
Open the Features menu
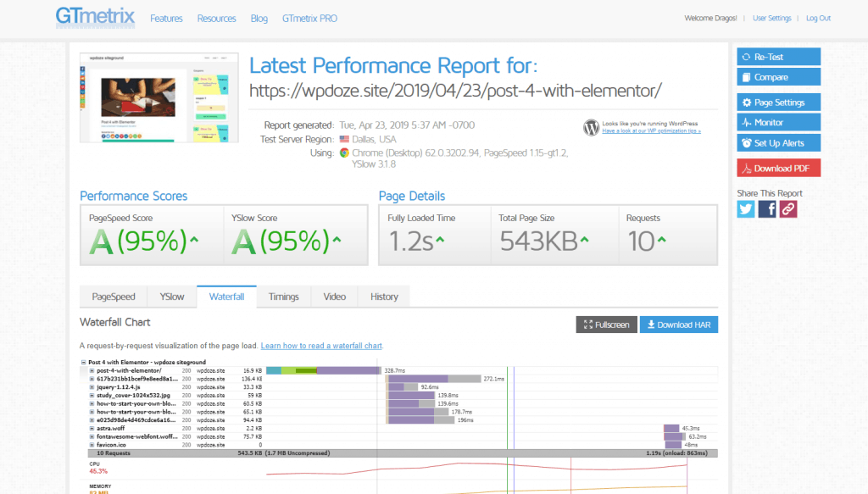pos(166,19)
